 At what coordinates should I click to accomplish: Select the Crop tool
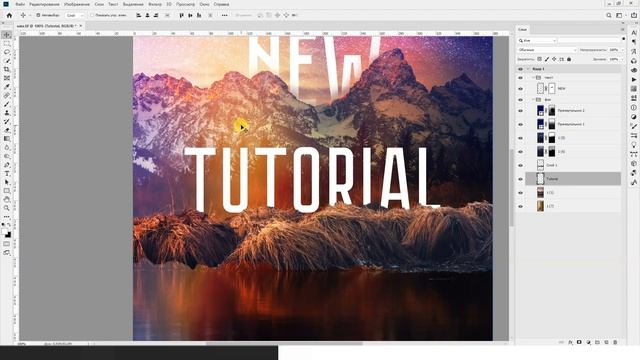coord(7,69)
